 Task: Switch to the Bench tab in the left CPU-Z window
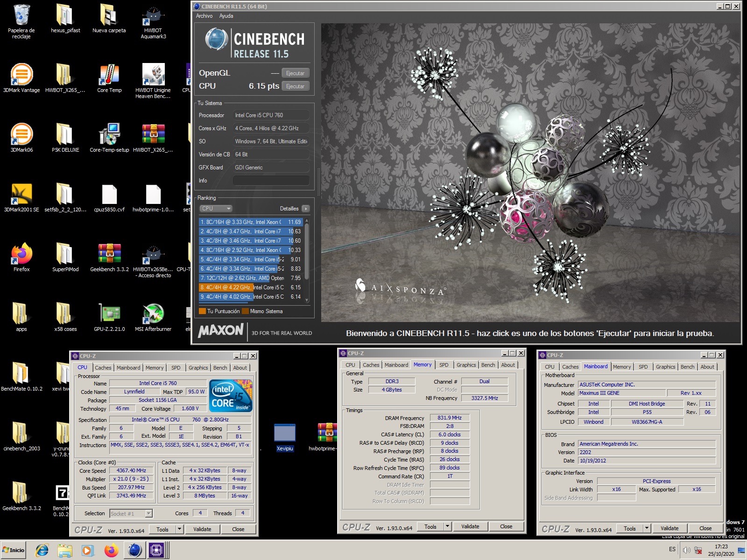[220, 368]
